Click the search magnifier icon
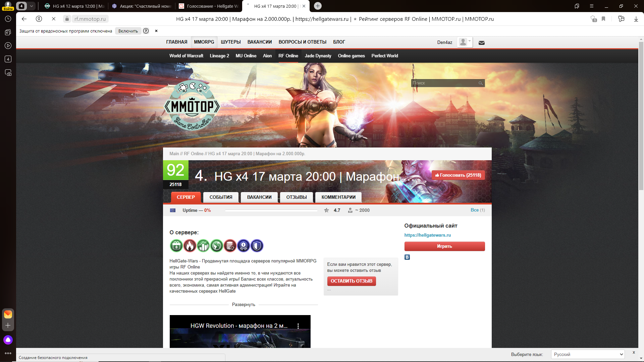The image size is (644, 362). [481, 83]
